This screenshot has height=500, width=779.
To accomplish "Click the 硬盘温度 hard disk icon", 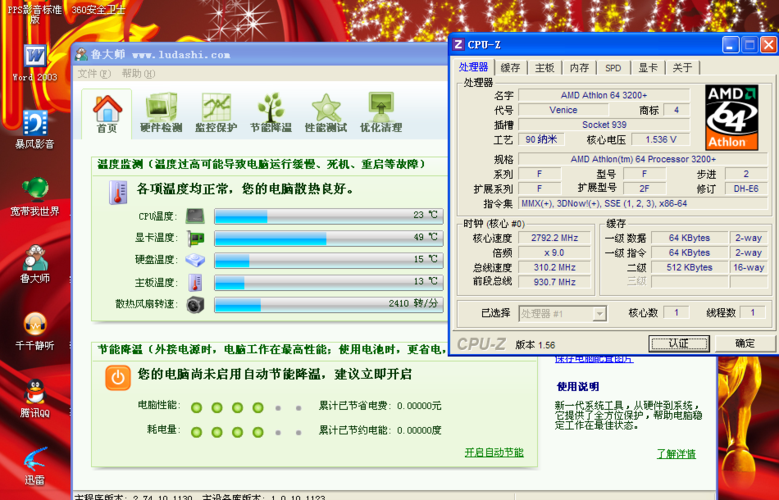I will click(x=195, y=260).
